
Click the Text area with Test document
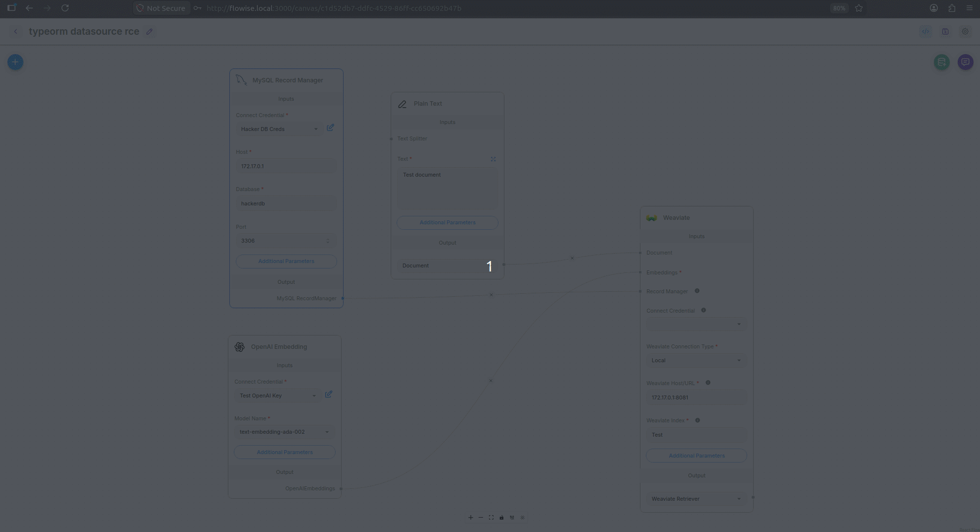[x=447, y=189]
